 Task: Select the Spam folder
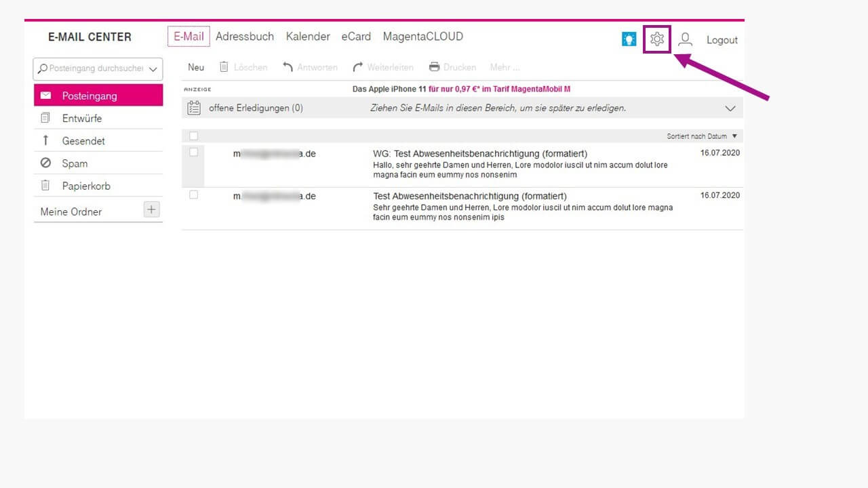(x=98, y=163)
